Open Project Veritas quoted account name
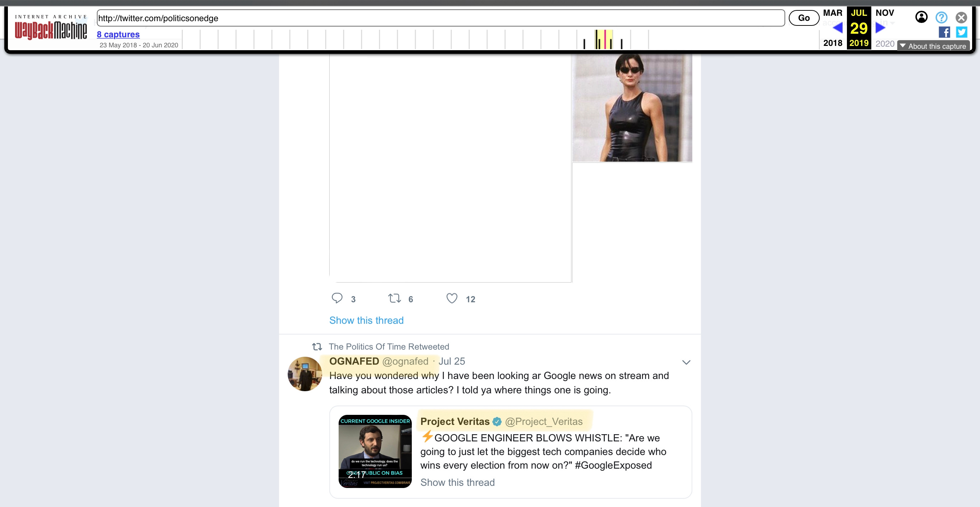 [x=455, y=421]
